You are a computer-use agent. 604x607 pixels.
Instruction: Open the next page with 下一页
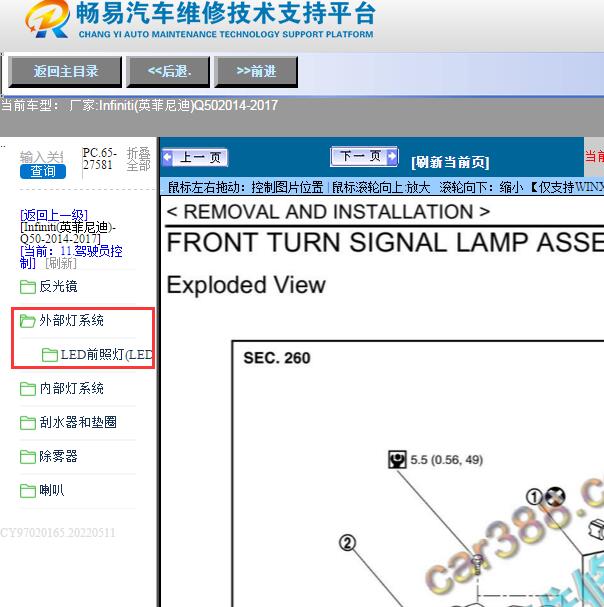[x=364, y=156]
